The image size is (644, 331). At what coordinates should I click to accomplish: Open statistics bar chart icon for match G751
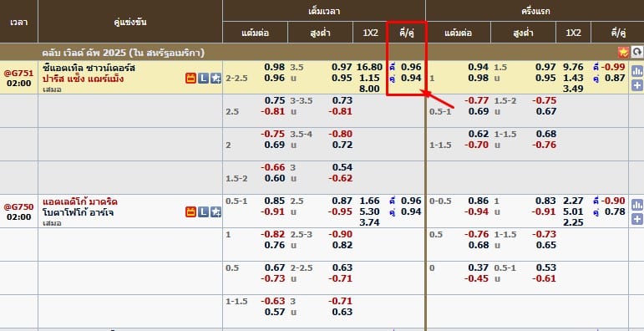(637, 71)
